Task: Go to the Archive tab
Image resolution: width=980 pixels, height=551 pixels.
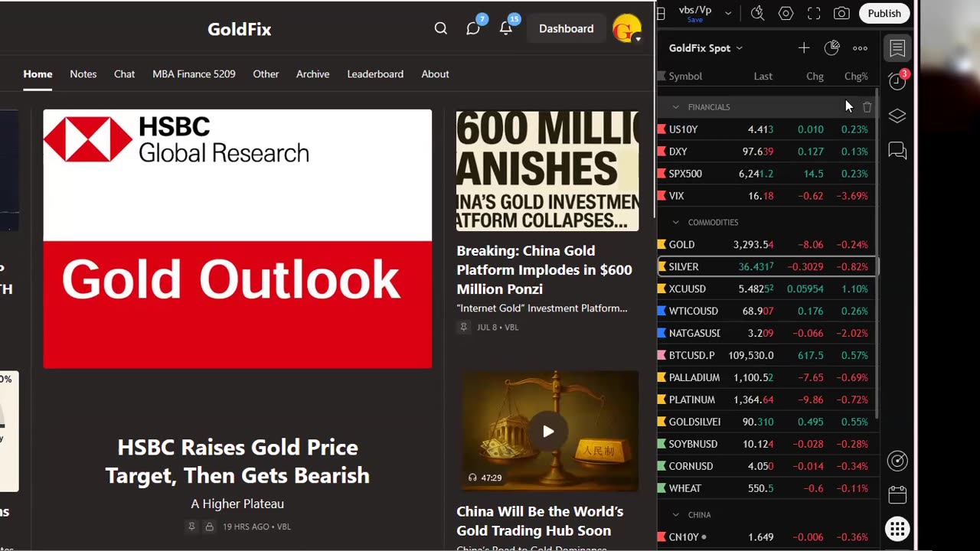Action: [312, 74]
